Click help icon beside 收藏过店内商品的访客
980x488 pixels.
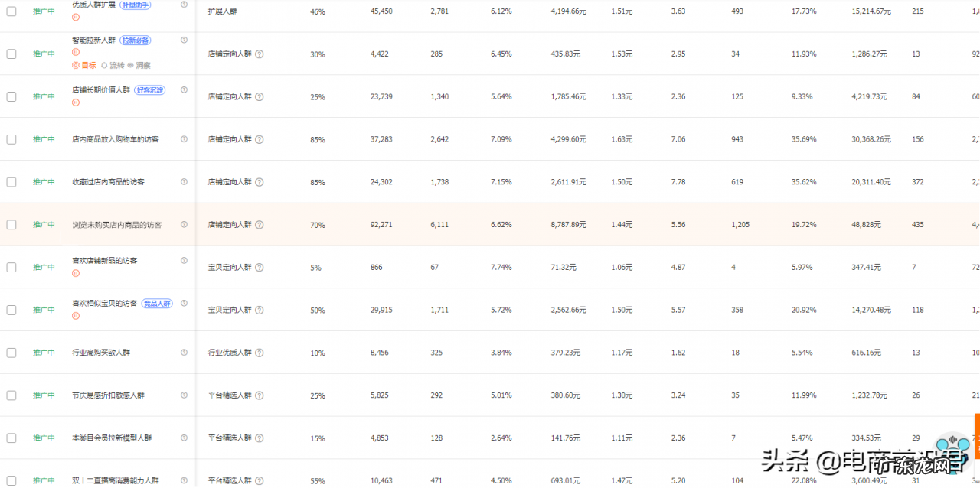click(x=184, y=182)
